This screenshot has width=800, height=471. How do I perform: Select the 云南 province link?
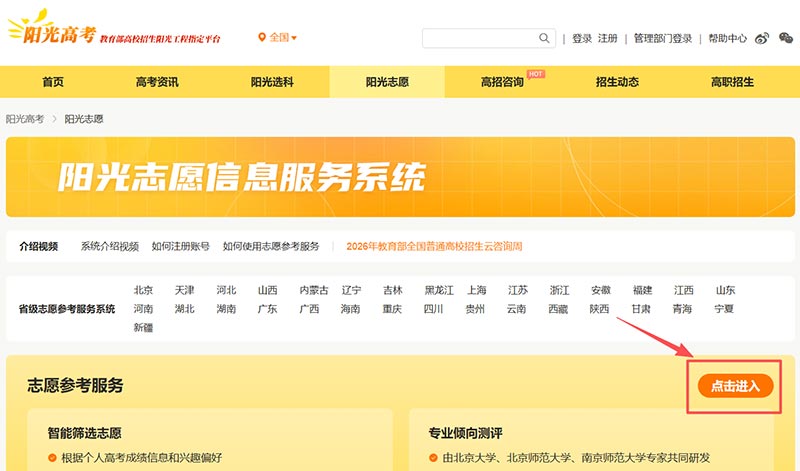[x=516, y=309]
